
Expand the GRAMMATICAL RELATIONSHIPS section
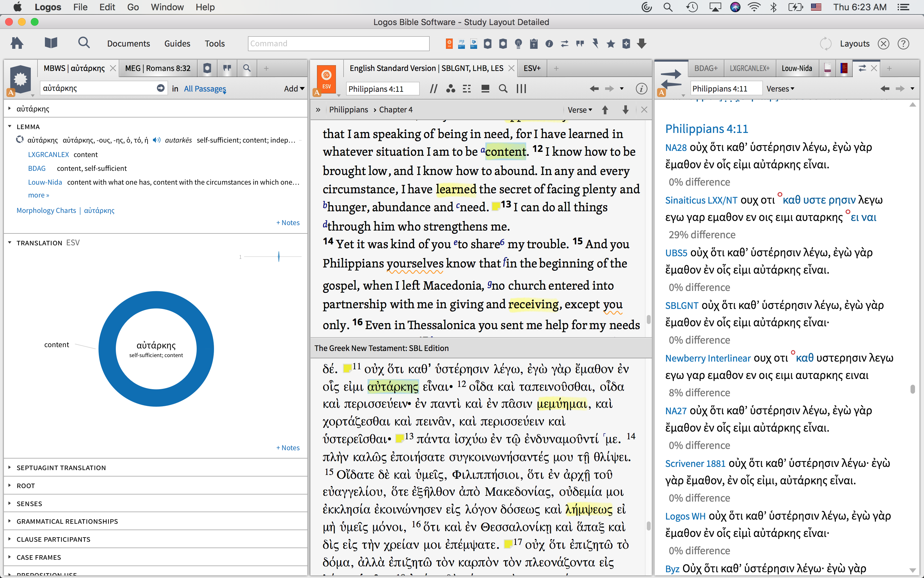[x=10, y=521]
